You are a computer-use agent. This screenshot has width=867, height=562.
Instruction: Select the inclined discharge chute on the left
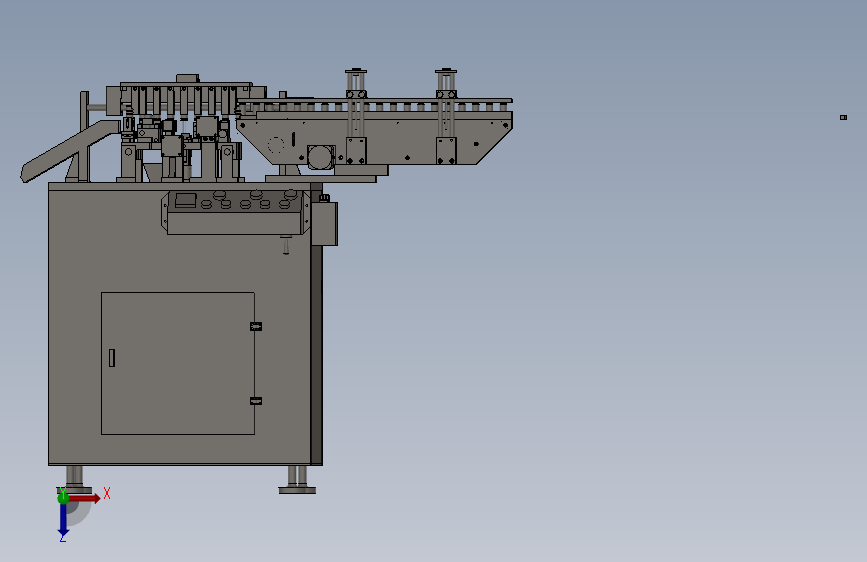point(70,150)
